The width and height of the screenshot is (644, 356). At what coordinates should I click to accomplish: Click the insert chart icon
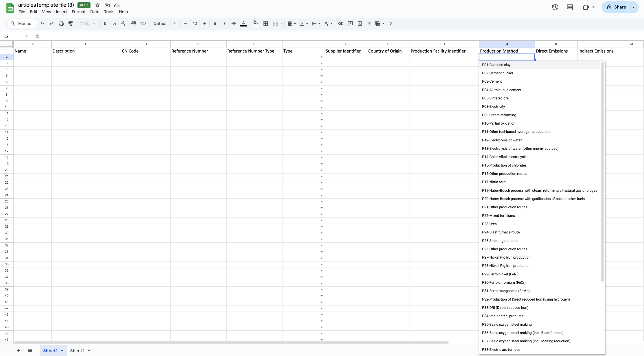tap(359, 24)
